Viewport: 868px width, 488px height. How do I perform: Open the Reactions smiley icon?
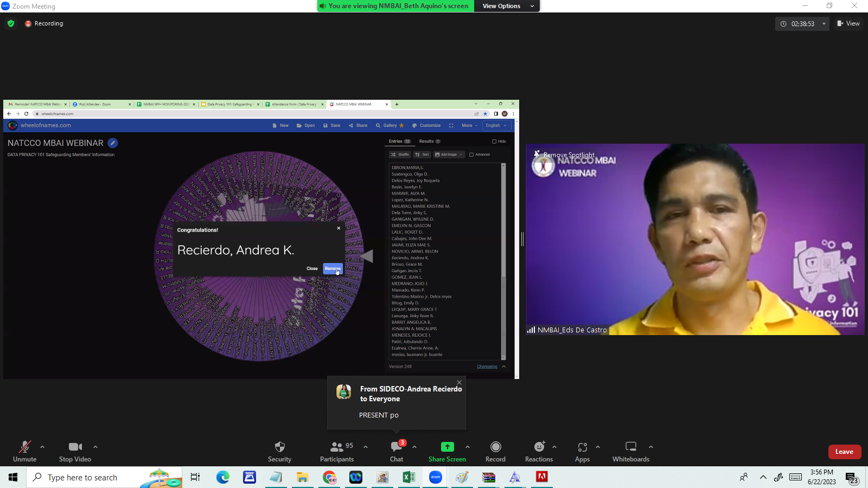[539, 447]
